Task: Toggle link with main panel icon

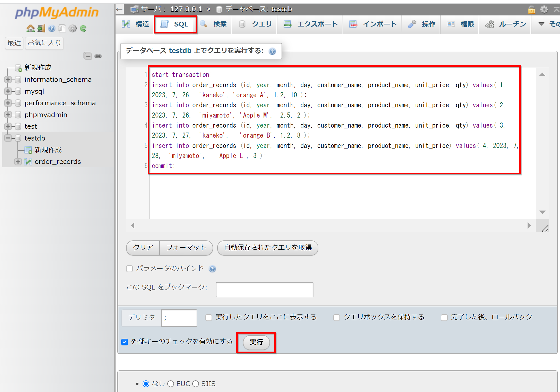Action: pyautogui.click(x=98, y=56)
